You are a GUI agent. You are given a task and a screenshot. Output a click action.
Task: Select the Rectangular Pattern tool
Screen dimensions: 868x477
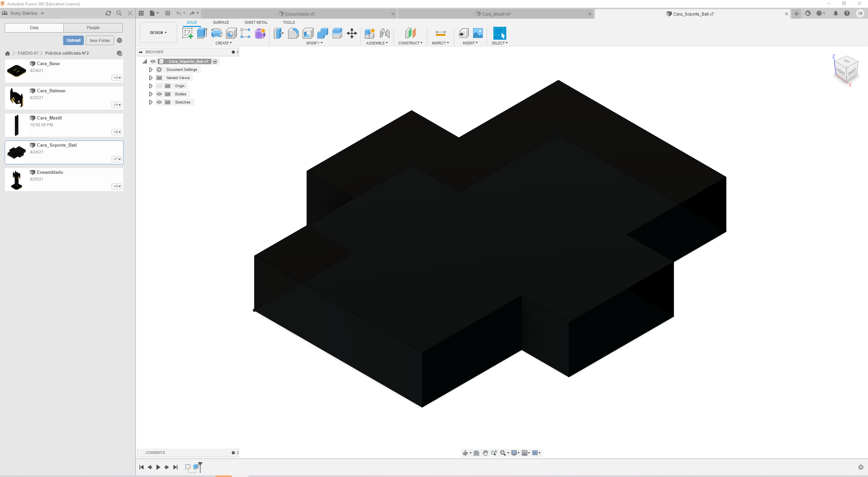245,33
